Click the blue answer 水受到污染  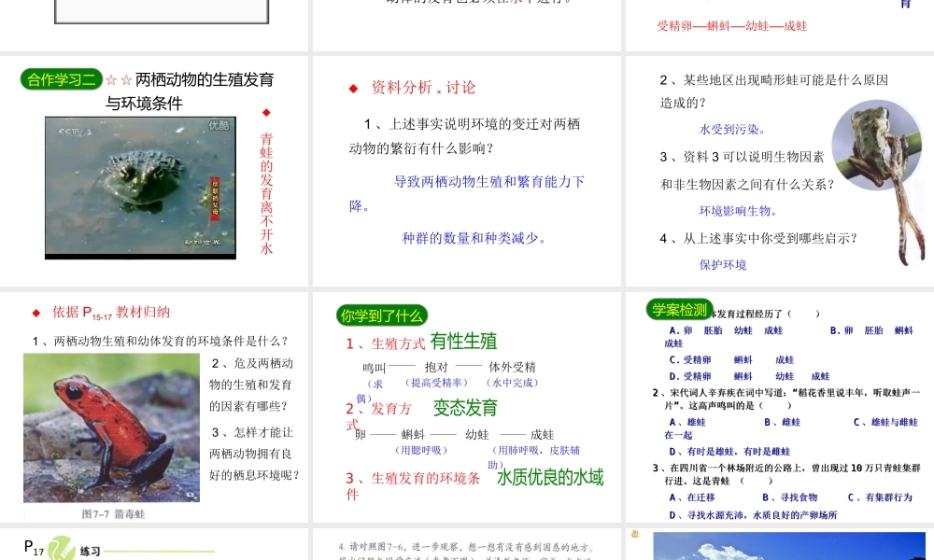point(732,129)
